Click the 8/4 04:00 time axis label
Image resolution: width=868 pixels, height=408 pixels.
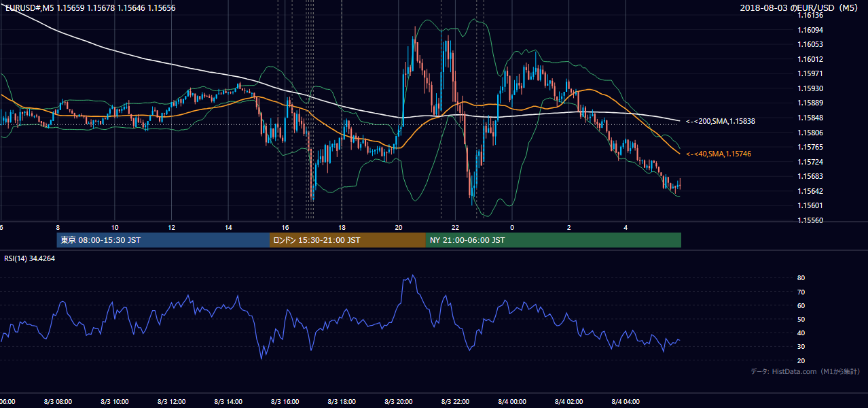point(626,402)
